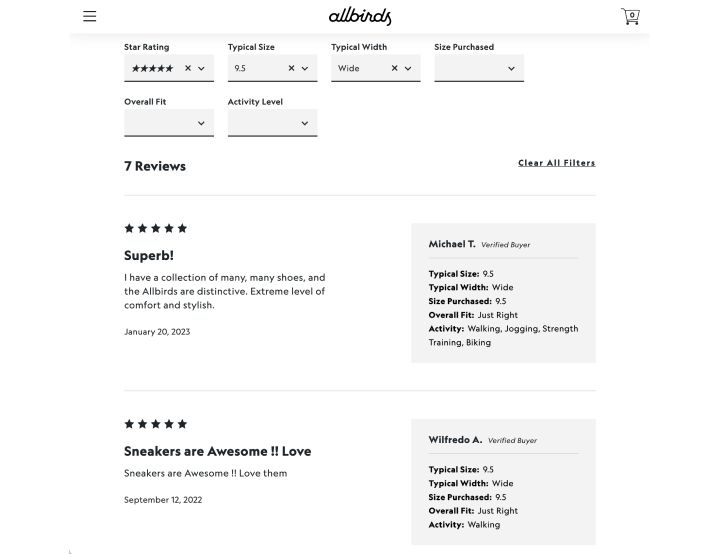
Task: Go to the Allbirds logo homepage
Action: click(x=360, y=16)
